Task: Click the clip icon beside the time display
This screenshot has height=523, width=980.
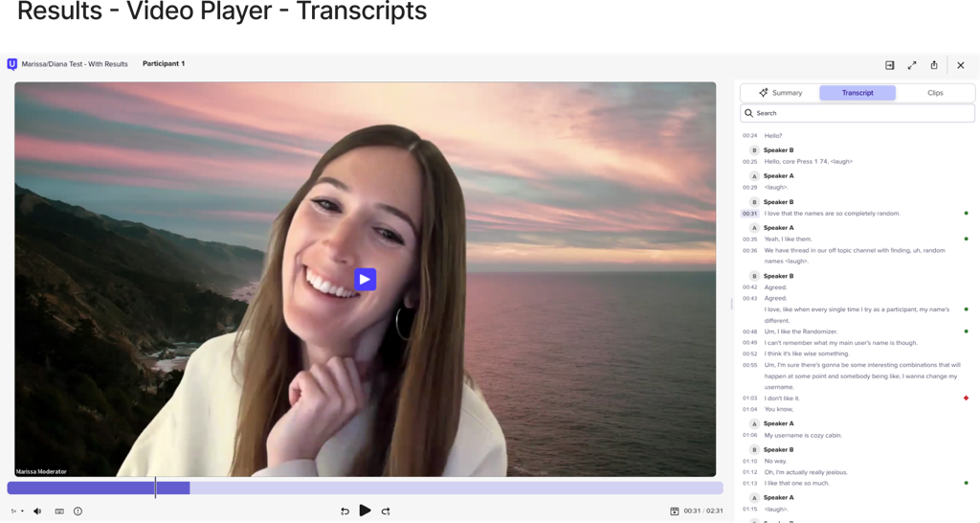Action: tap(674, 512)
